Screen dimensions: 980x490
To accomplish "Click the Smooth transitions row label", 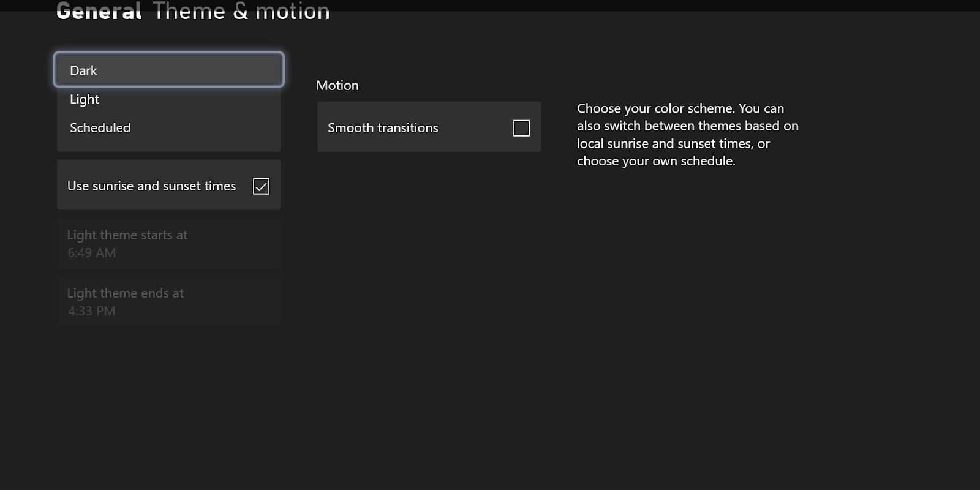I will (383, 128).
